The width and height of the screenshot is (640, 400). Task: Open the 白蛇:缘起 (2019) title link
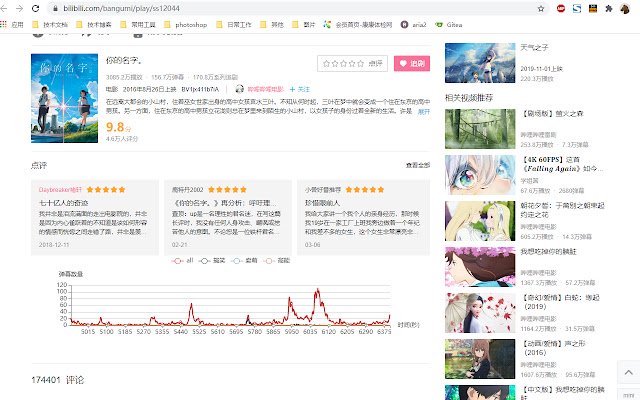click(561, 302)
